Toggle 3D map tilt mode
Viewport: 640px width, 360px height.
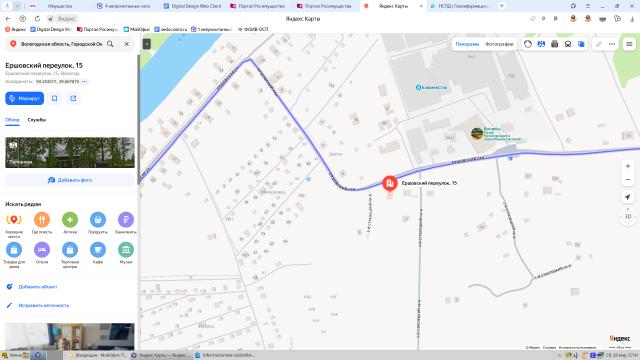pyautogui.click(x=628, y=216)
